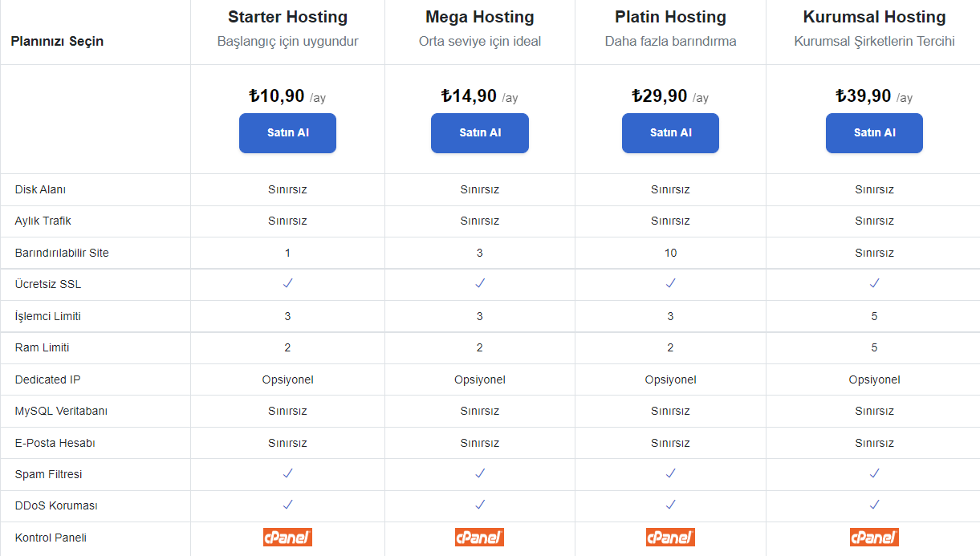Select the Kurumsal Hosting column heading

click(x=874, y=17)
